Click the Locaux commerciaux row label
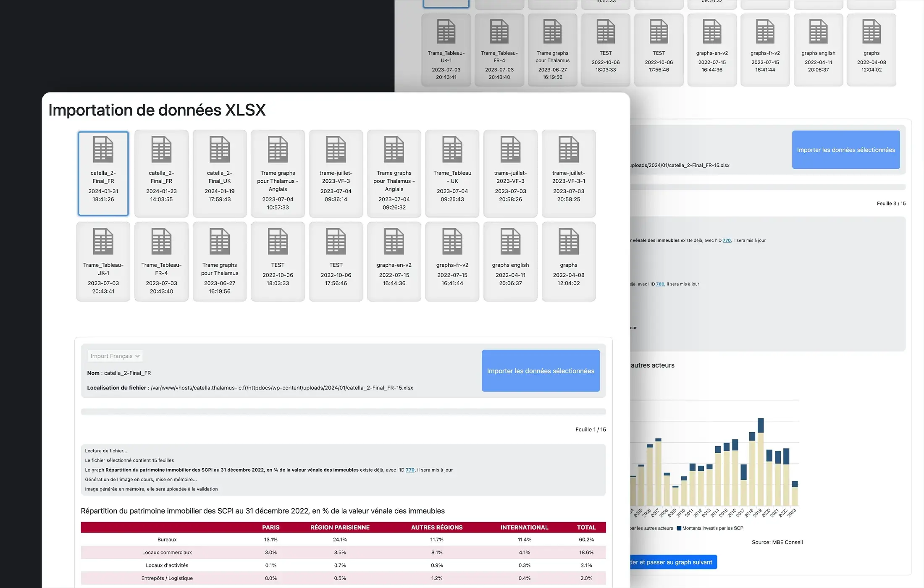 tap(167, 553)
